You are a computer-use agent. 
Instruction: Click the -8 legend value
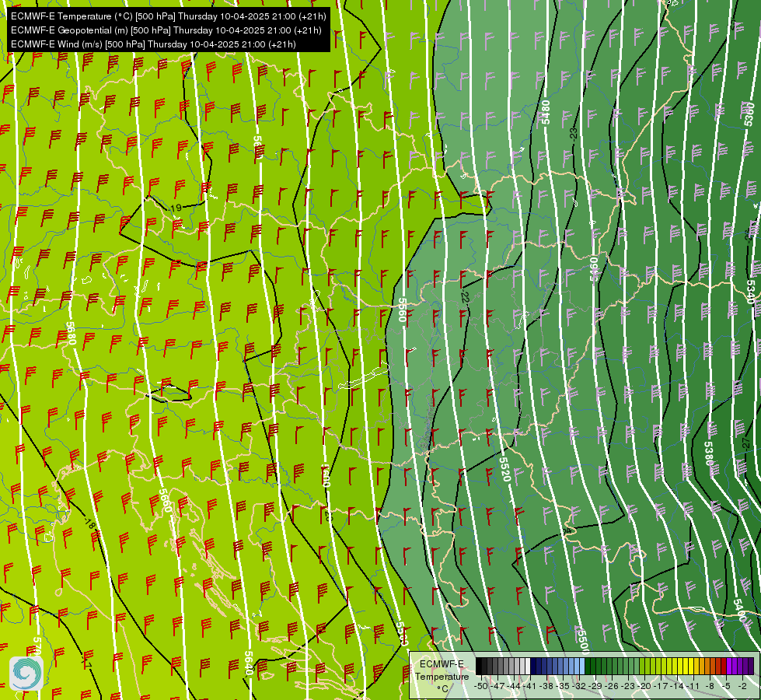711,686
